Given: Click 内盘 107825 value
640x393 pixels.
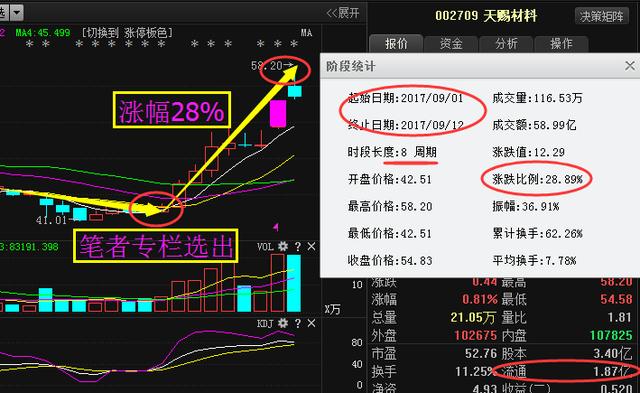Looking at the screenshot, I should (611, 335).
